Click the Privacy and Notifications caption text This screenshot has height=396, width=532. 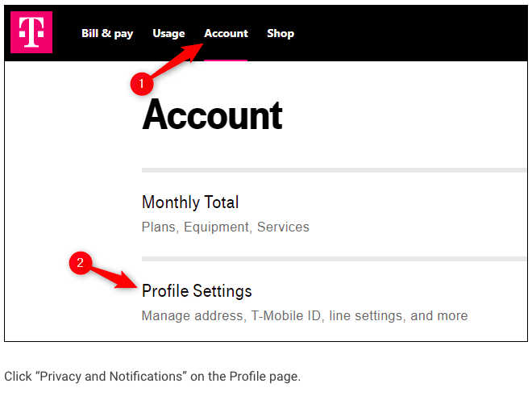152,377
